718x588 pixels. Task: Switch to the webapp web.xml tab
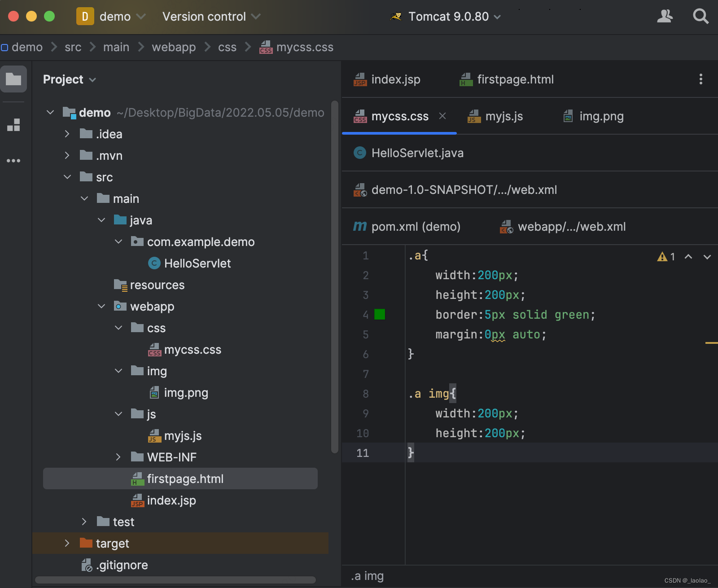coord(563,227)
